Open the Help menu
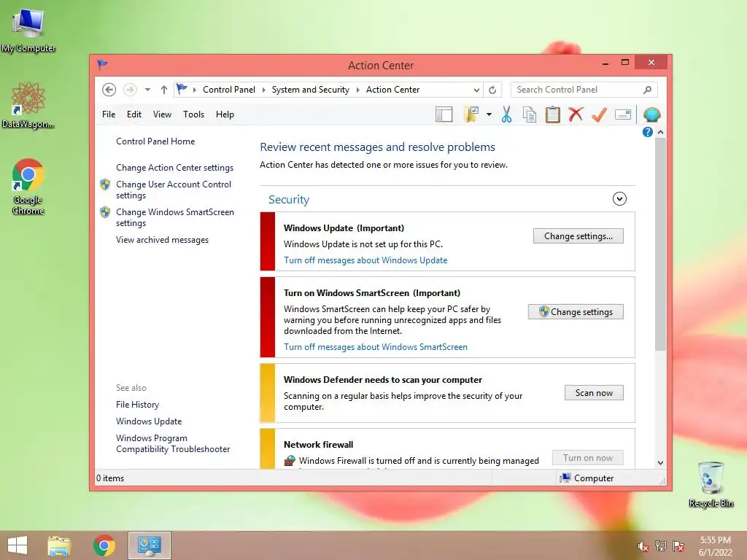 click(225, 114)
